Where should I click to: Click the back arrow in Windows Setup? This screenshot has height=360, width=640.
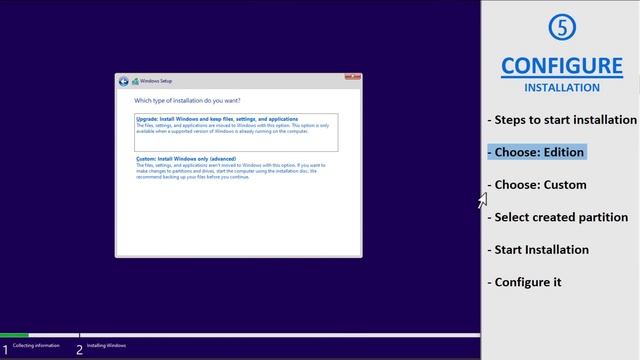pyautogui.click(x=124, y=82)
